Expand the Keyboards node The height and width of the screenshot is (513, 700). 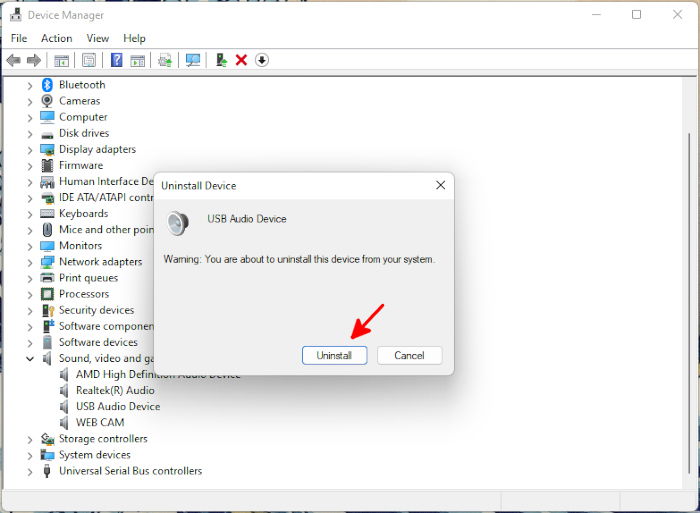pyautogui.click(x=30, y=214)
